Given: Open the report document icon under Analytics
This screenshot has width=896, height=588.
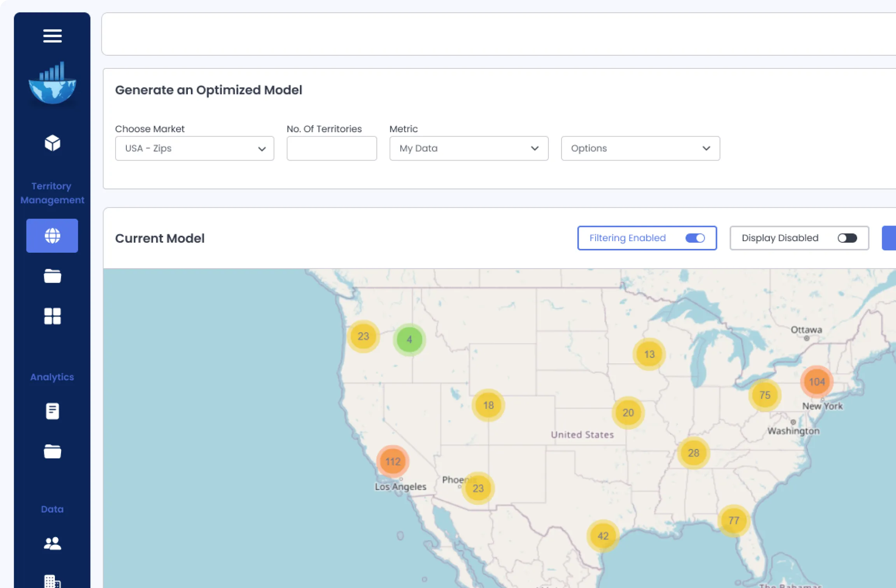Looking at the screenshot, I should (x=52, y=411).
